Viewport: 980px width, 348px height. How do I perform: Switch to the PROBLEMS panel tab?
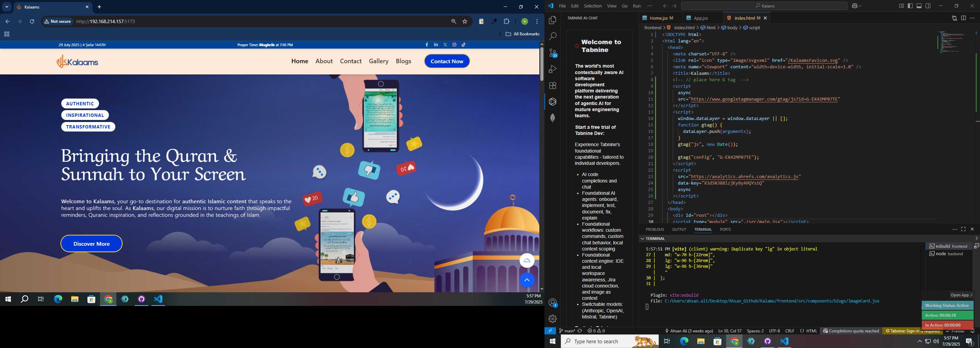click(x=655, y=229)
